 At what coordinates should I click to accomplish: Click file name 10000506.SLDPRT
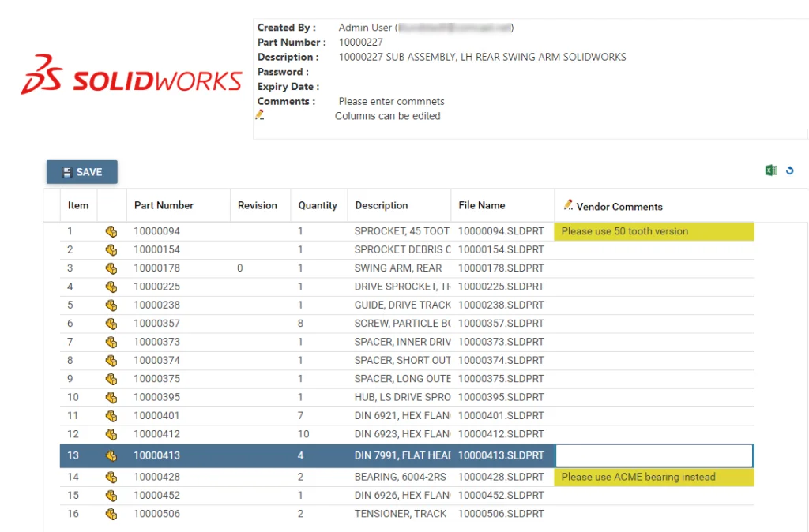(501, 514)
